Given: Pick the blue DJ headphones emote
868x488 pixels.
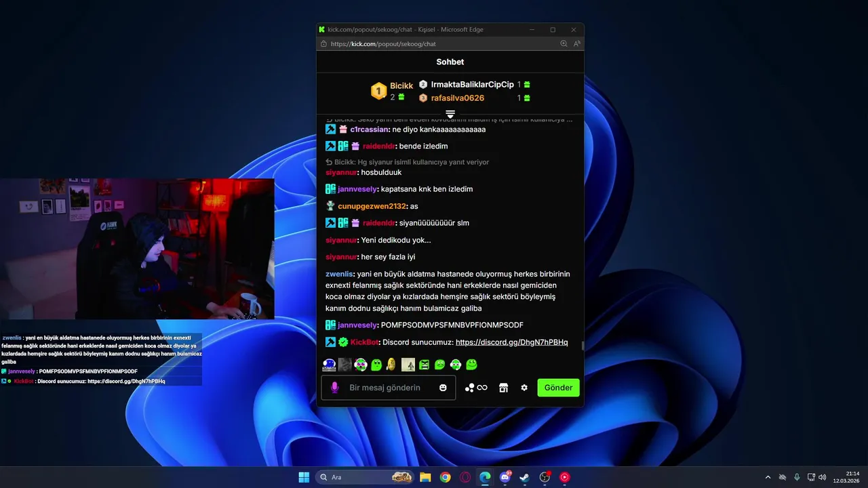Looking at the screenshot, I should pyautogui.click(x=330, y=365).
